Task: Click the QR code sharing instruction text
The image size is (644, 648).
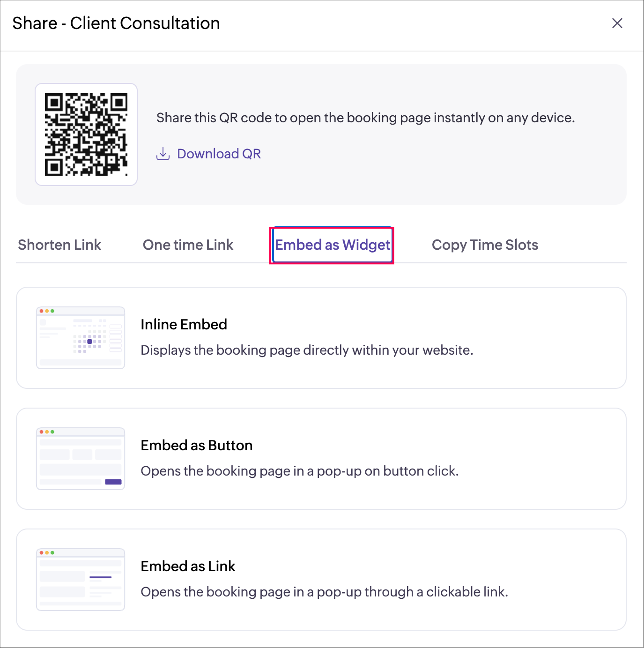Action: tap(365, 118)
